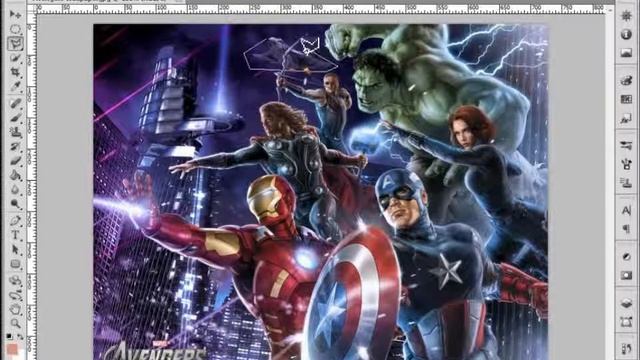Select the Pen tool
Viewport: 640px width, 360px height.
[15, 221]
